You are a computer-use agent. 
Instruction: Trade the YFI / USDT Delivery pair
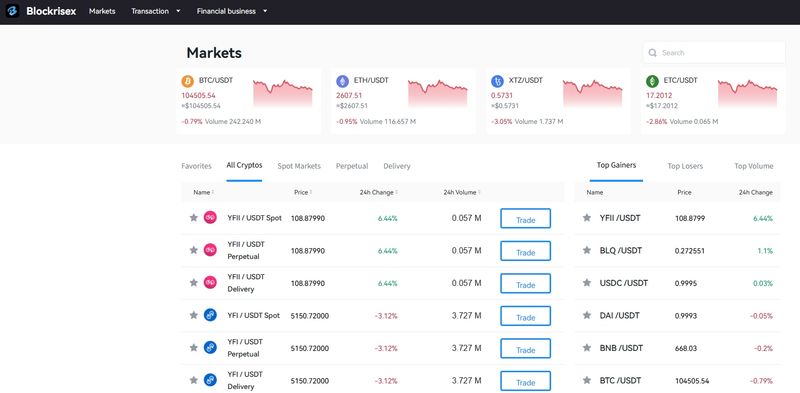tap(526, 381)
